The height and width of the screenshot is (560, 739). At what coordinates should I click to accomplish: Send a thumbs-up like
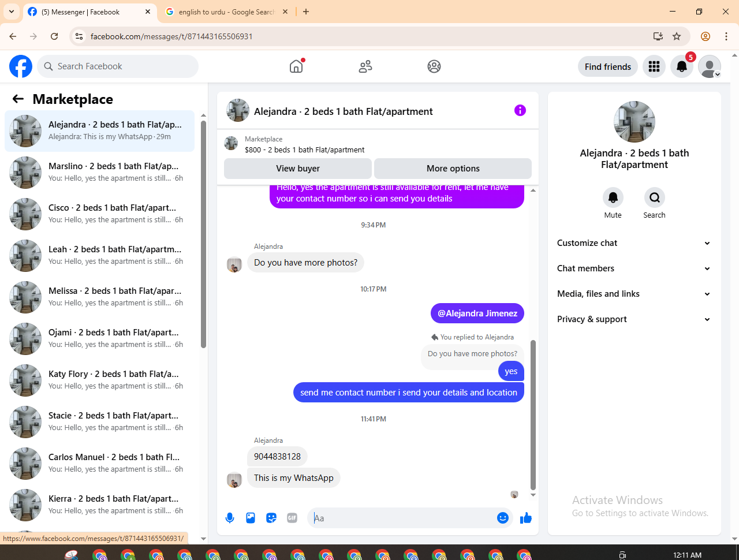(x=525, y=518)
